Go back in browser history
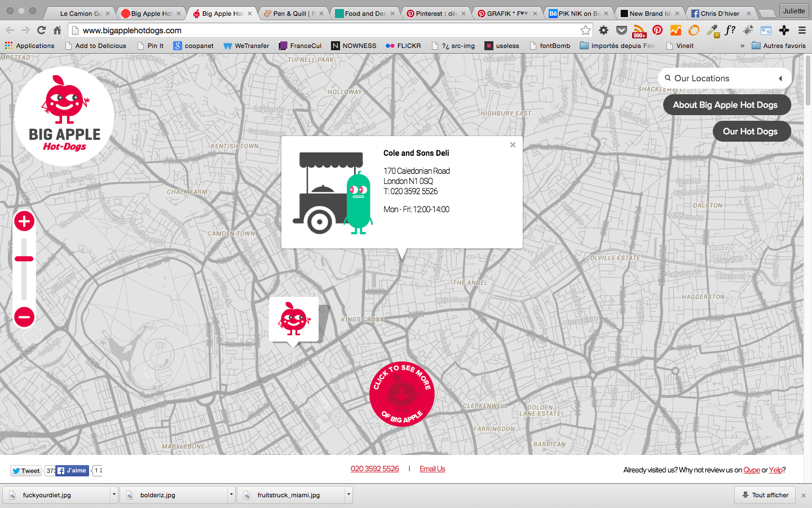 pos(10,30)
